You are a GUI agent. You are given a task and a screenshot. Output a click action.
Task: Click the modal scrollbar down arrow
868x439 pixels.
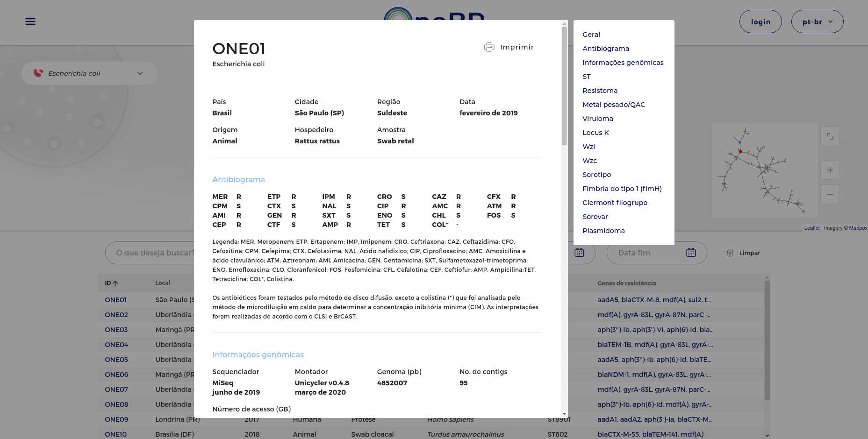pyautogui.click(x=564, y=414)
